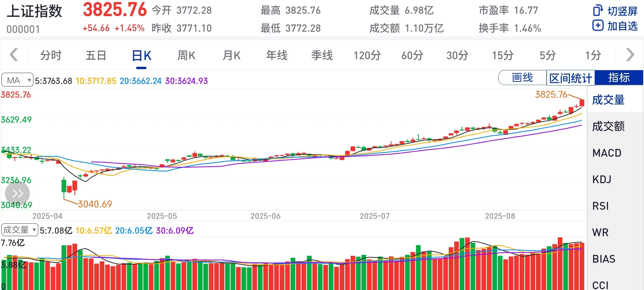Click the gray double-chevron expand circle
Screen dimensions: 644x290
coord(17,194)
